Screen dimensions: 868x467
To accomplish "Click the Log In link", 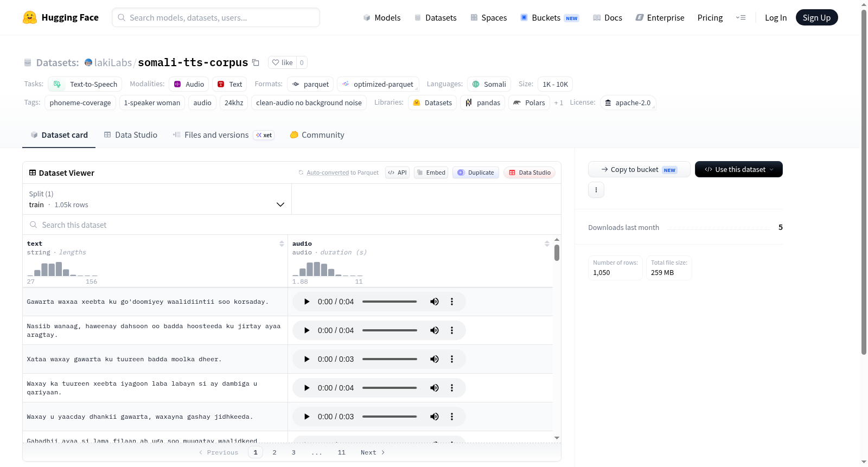I will 776,17.
